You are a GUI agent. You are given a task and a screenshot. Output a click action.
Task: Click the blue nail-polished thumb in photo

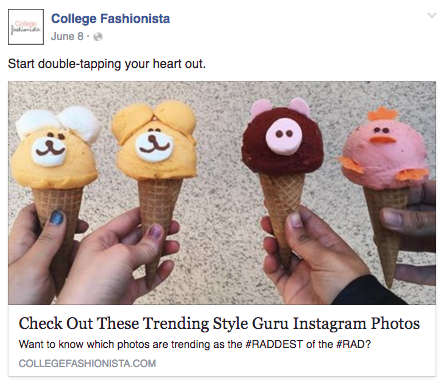pos(56,218)
